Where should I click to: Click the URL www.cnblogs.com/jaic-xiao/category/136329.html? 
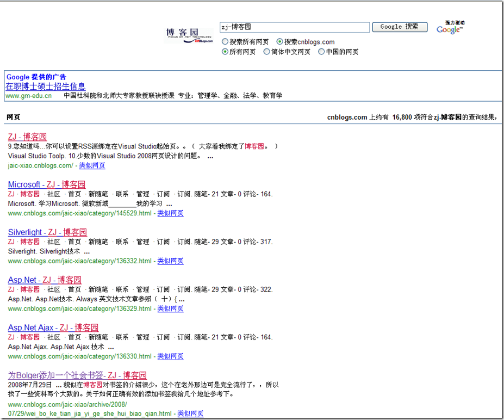tap(79, 308)
